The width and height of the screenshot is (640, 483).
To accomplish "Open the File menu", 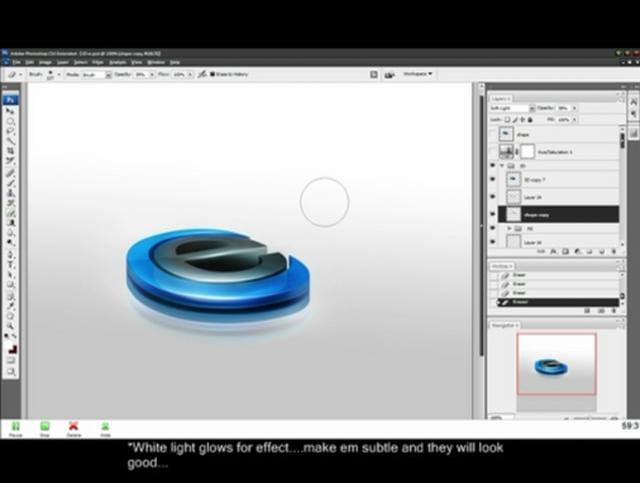I will point(16,62).
